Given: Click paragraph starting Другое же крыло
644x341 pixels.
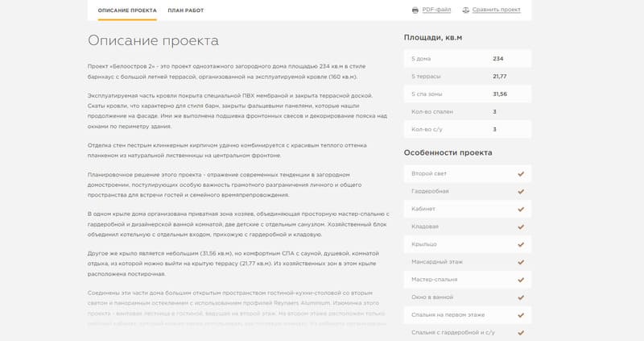Looking at the screenshot, I should tap(233, 264).
